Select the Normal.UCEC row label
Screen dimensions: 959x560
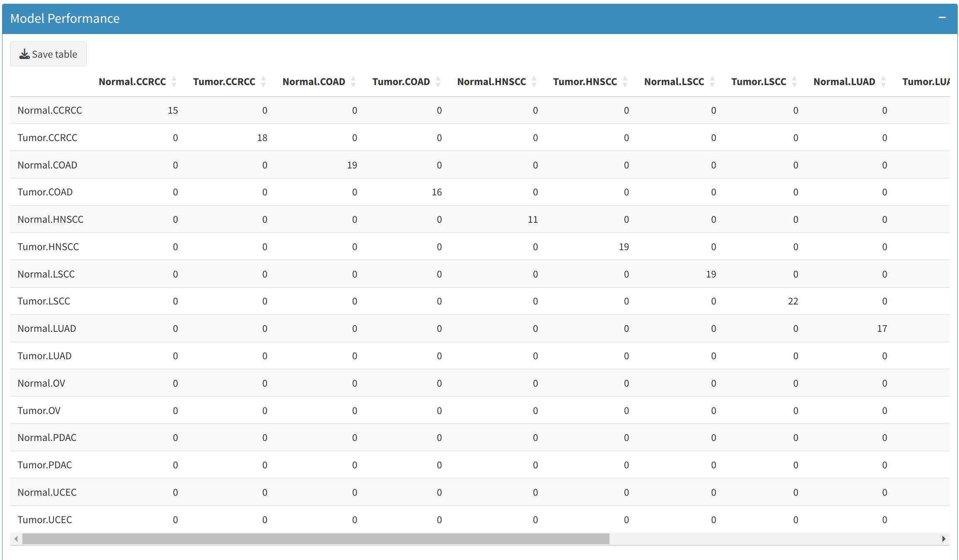[x=47, y=492]
